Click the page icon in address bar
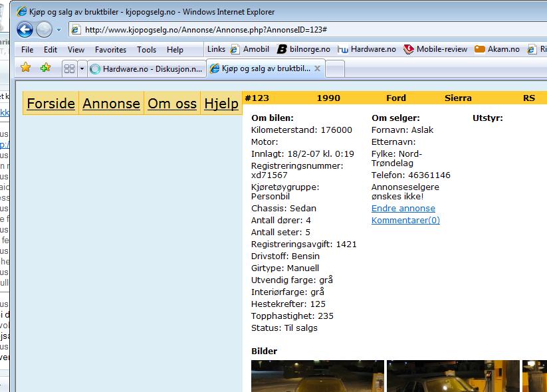The image size is (547, 392). tap(76, 30)
